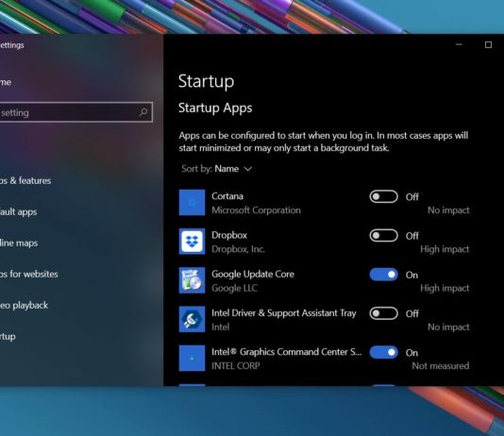Click Intel Driver & Support Assistant icon
Image resolution: width=504 pixels, height=436 pixels.
click(192, 319)
